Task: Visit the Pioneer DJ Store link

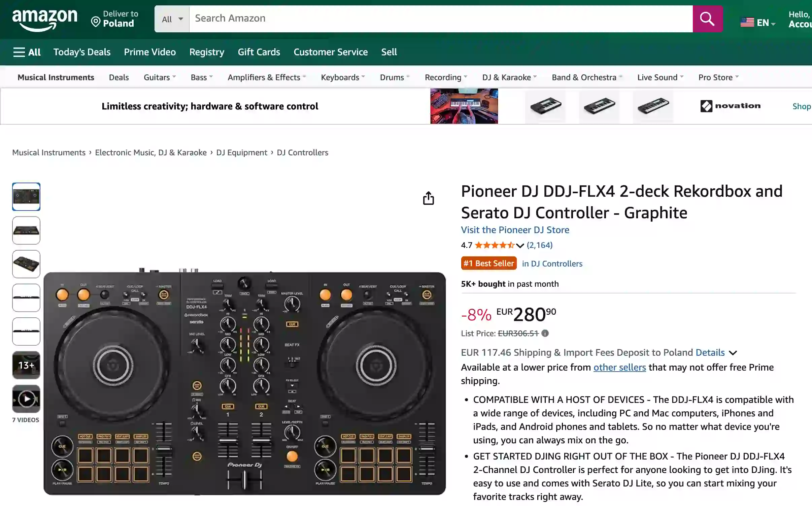Action: point(515,230)
